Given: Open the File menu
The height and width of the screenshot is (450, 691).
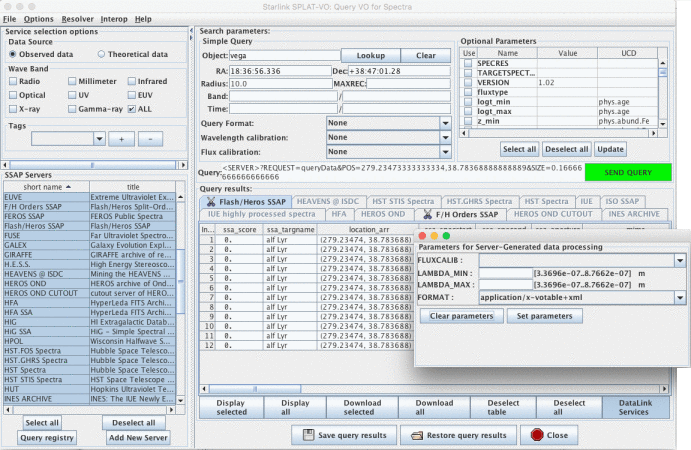Looking at the screenshot, I should tap(9, 19).
